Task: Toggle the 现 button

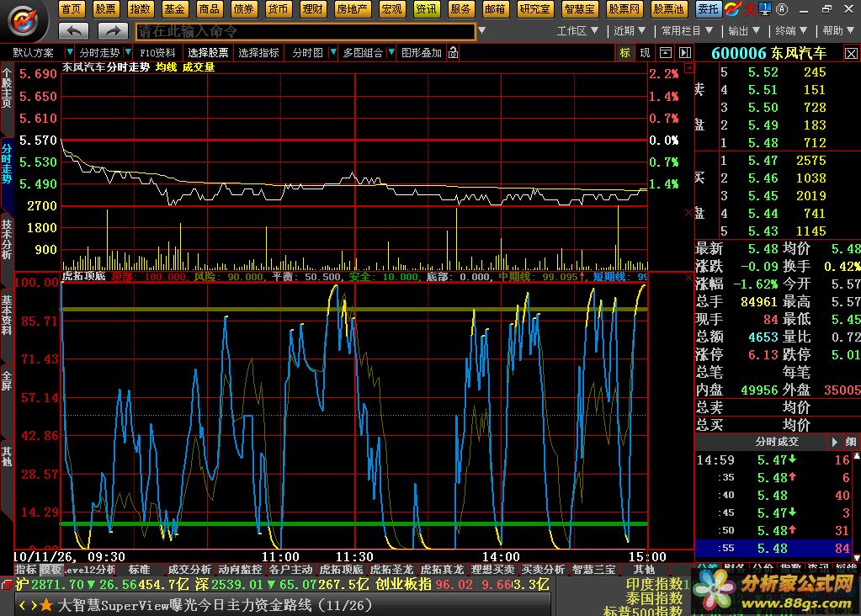Action: pyautogui.click(x=646, y=53)
